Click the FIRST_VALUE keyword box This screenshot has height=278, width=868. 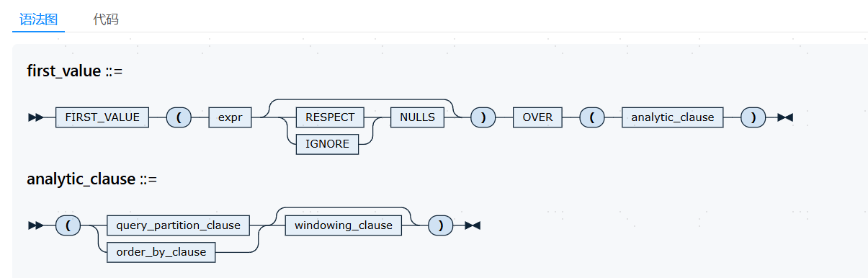[x=102, y=117]
